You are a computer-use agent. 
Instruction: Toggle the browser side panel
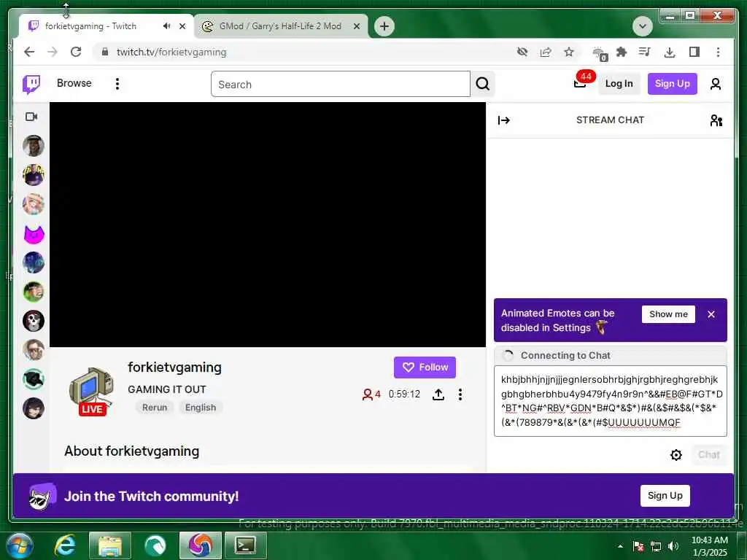click(694, 52)
